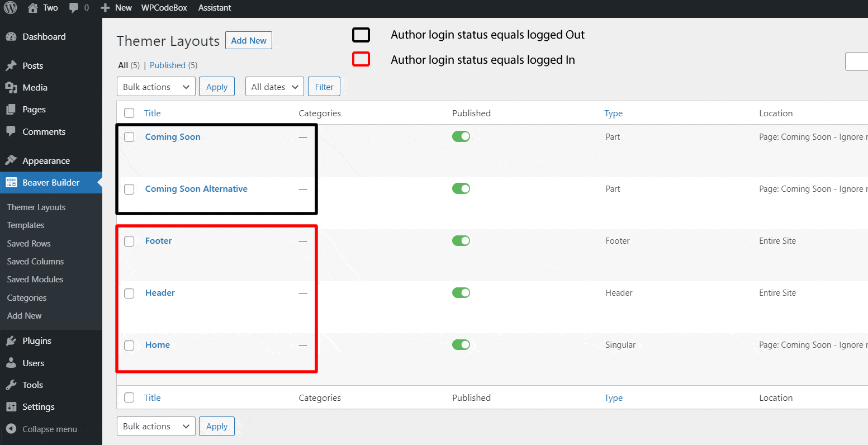The height and width of the screenshot is (445, 868).
Task: Click the Pages icon in sidebar
Action: pyautogui.click(x=11, y=110)
